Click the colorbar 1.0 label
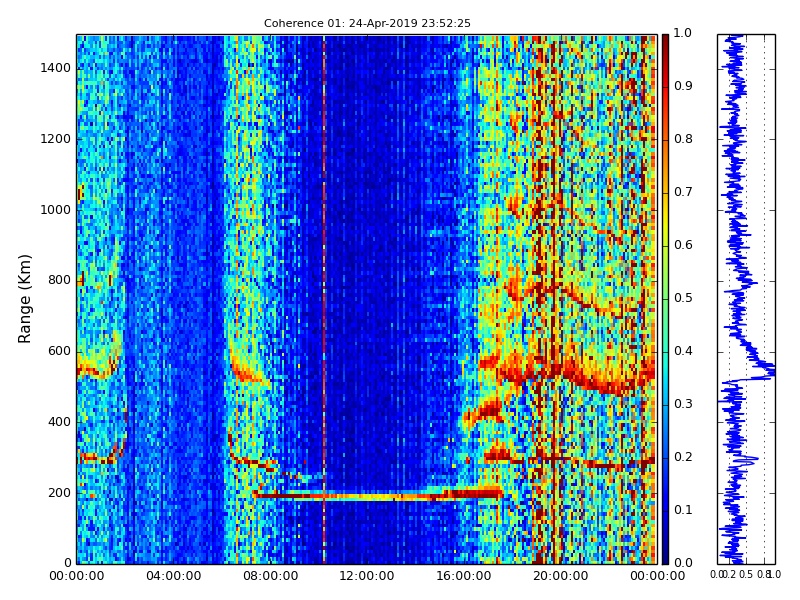The image size is (800, 600). pyautogui.click(x=683, y=33)
